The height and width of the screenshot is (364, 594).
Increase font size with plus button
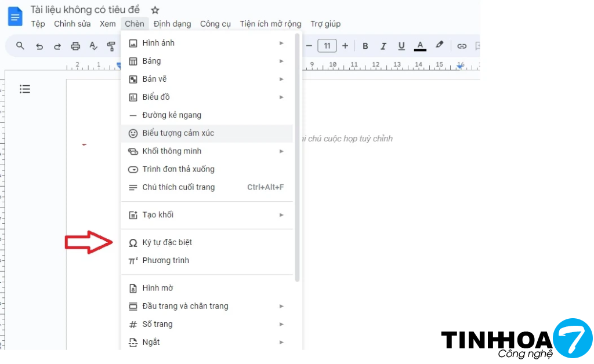[x=345, y=46]
